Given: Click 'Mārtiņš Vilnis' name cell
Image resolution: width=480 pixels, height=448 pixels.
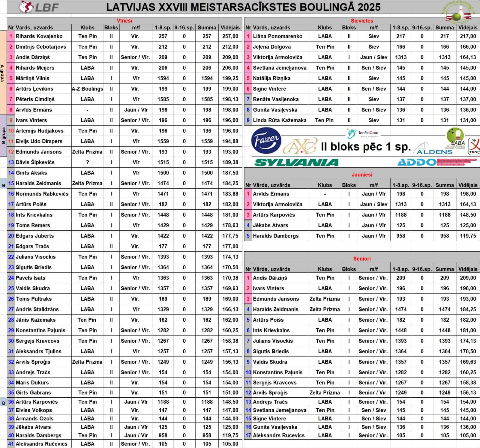Looking at the screenshot, I should click(43, 78).
